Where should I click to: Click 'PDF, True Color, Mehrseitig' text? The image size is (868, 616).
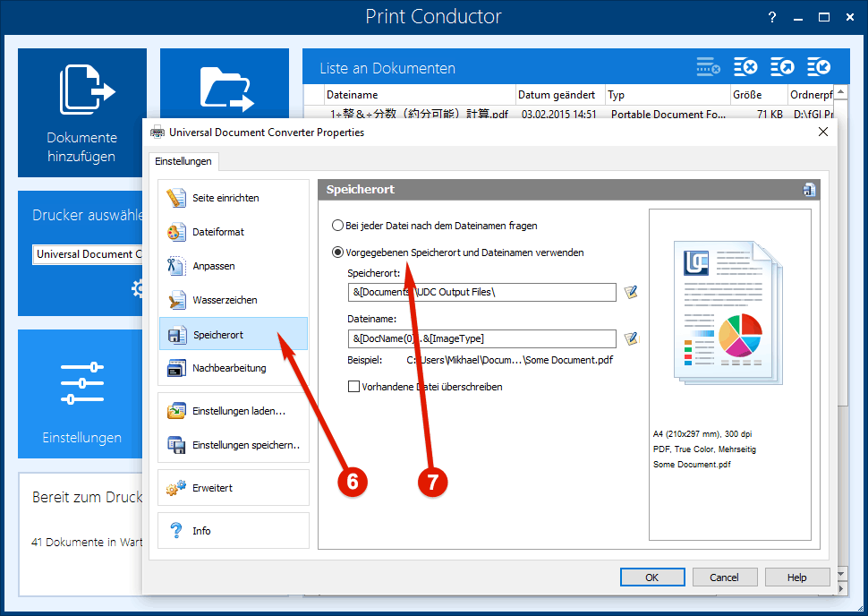704,449
